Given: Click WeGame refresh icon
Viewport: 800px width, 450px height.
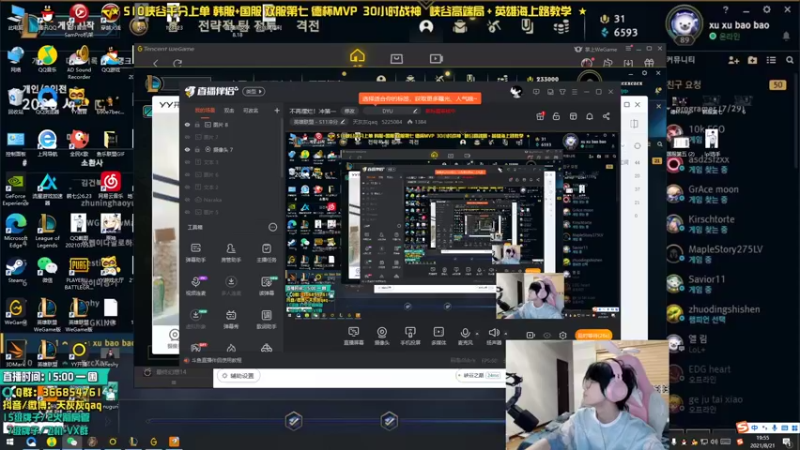Looking at the screenshot, I should [x=178, y=63].
